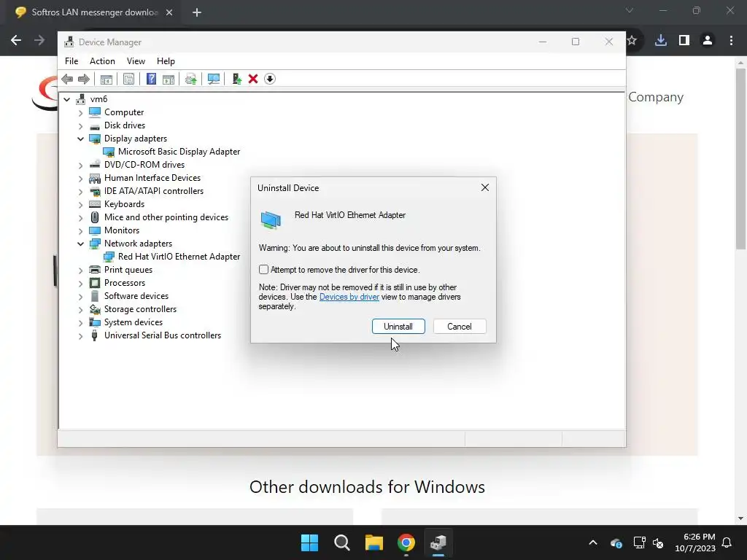Expand the Monitors category
The width and height of the screenshot is (747, 560).
tap(80, 231)
